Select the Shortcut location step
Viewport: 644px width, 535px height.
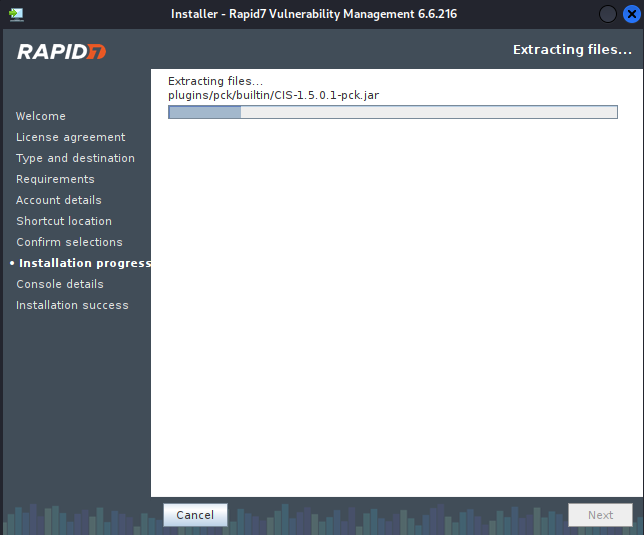click(64, 221)
